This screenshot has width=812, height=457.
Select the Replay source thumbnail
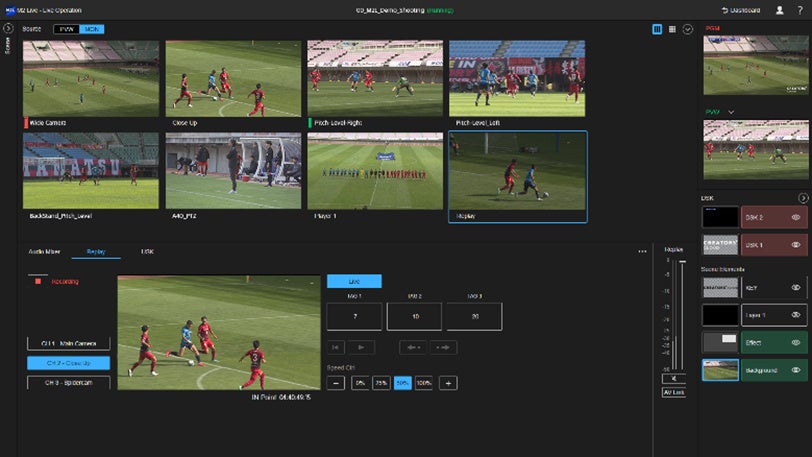(x=517, y=177)
